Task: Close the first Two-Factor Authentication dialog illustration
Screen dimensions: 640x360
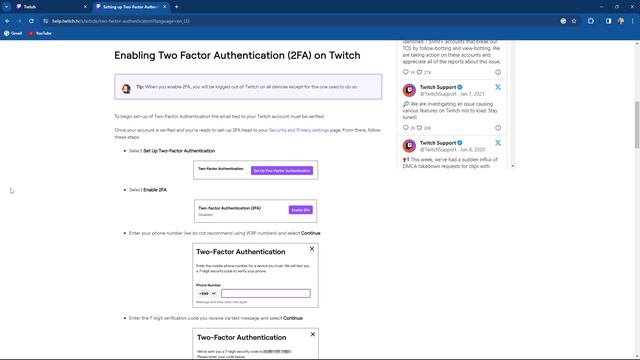Action: click(x=312, y=249)
